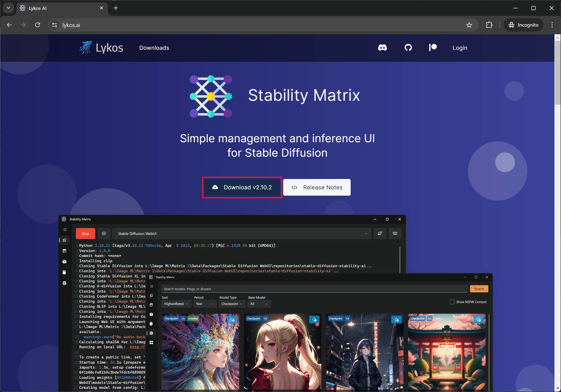This screenshot has width=561, height=392.
Task: Open the Discord icon in the navbar
Action: (382, 48)
